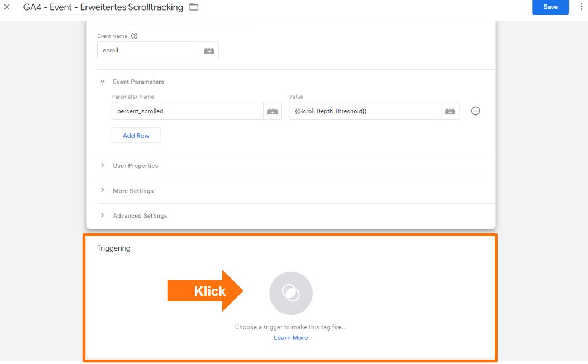Expand the User Properties section
The width and height of the screenshot is (588, 364).
pyautogui.click(x=135, y=166)
